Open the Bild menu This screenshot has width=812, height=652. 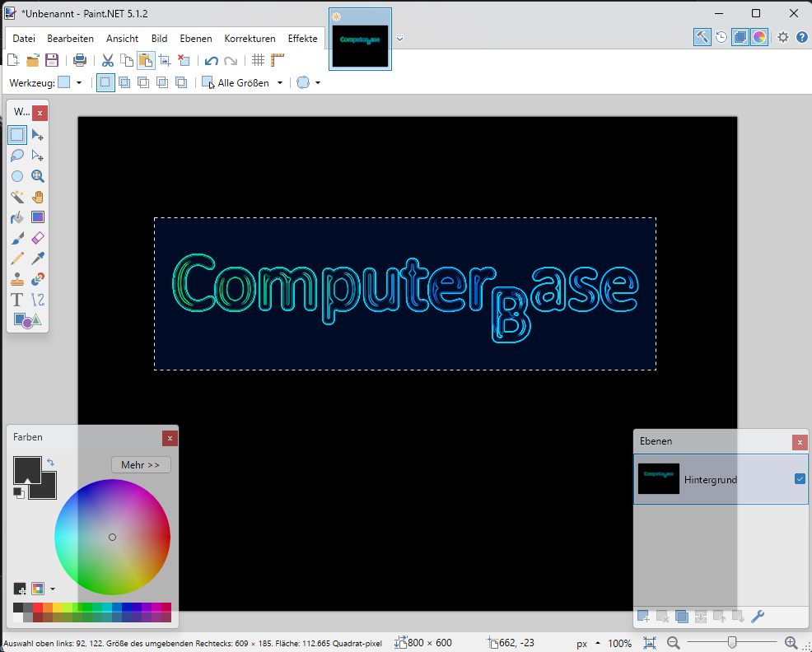click(x=160, y=39)
